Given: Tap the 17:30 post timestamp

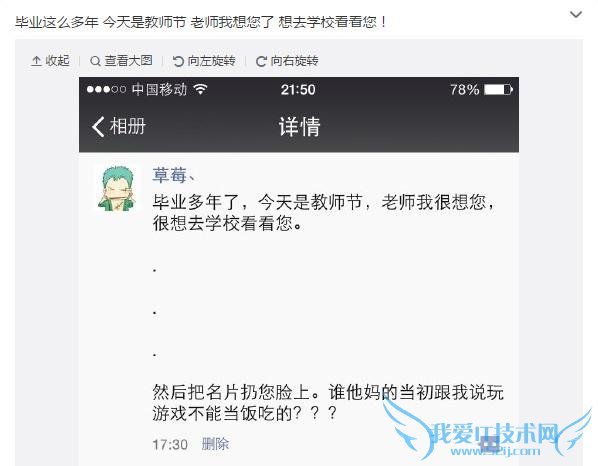Looking at the screenshot, I should click(170, 445).
